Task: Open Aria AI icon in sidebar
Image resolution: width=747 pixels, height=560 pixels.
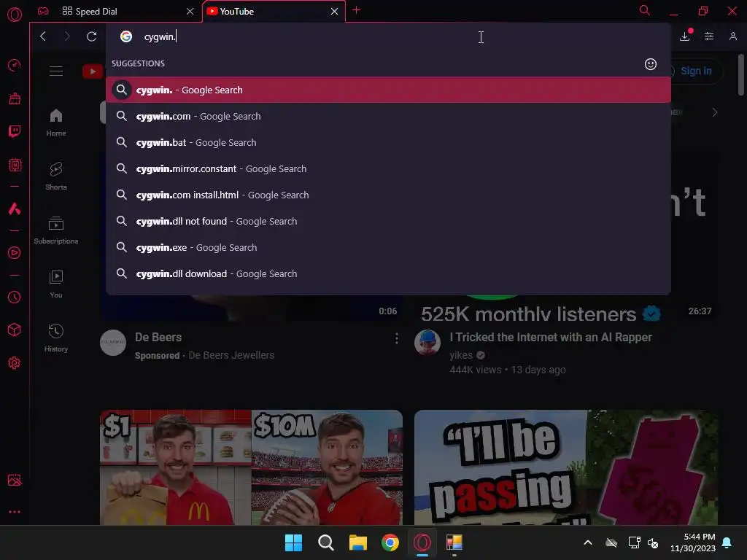Action: 15,209
